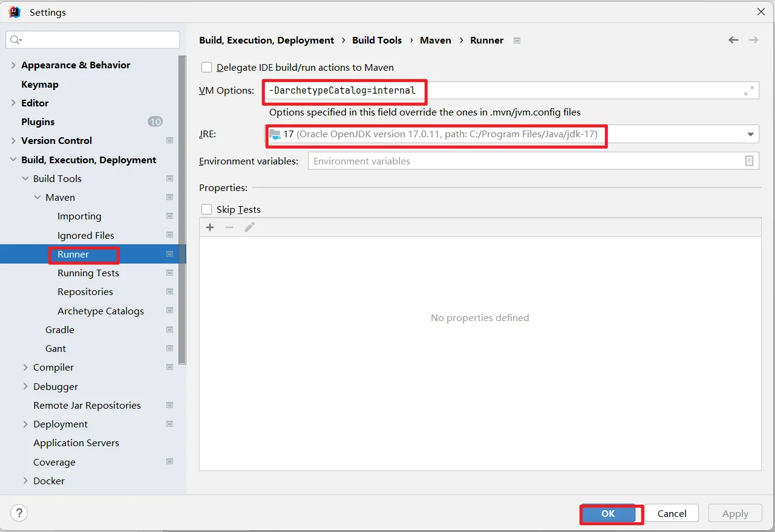
Task: Click the settings scope icon beside Runner breadcrumb
Action: [x=517, y=41]
